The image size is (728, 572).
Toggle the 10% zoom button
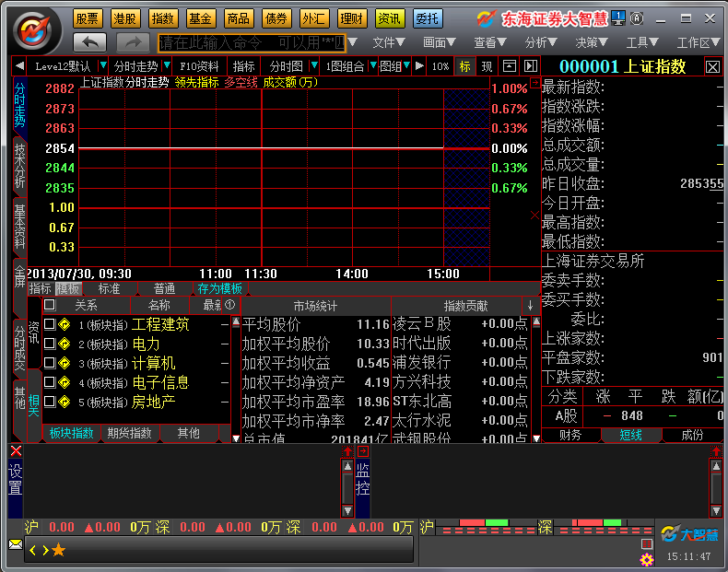440,66
